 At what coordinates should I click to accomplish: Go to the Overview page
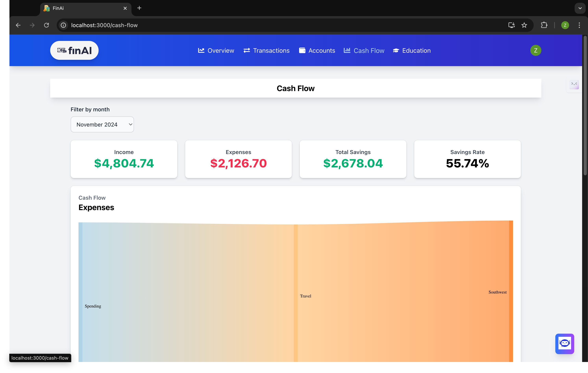(x=216, y=51)
